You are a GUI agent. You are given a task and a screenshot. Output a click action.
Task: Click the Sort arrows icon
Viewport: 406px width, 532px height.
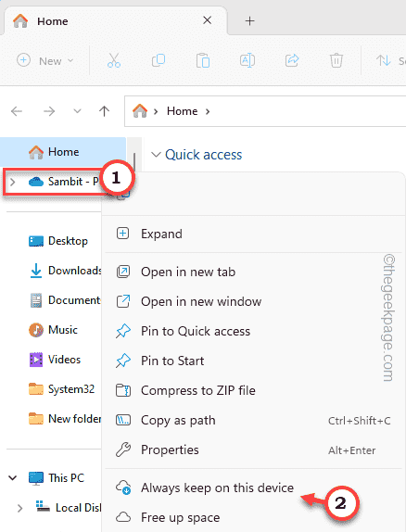coord(383,61)
